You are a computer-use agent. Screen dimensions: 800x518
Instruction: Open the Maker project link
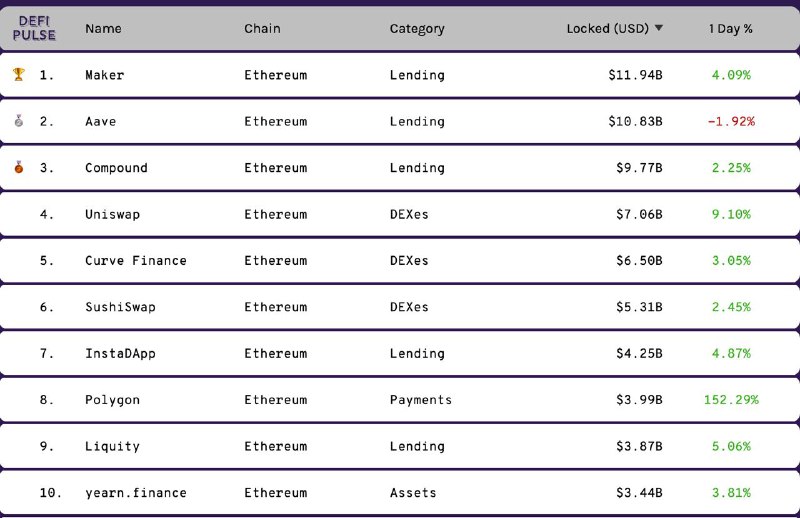click(105, 75)
